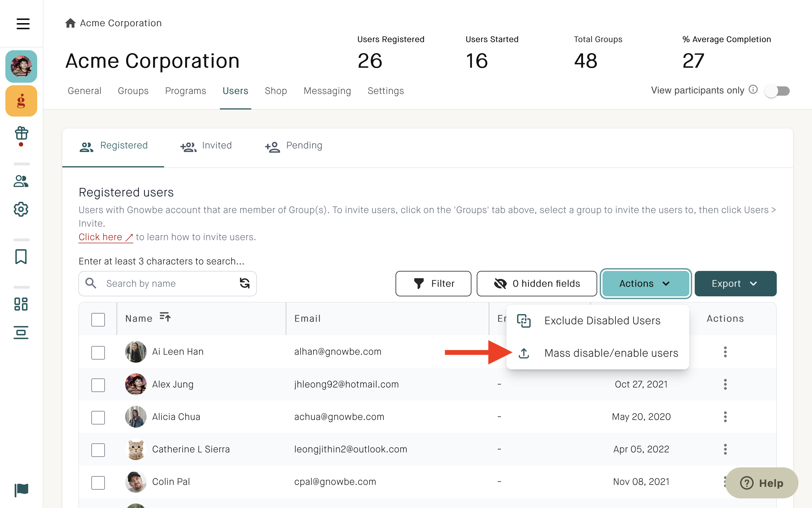Open row options for Catherine L Sierra
Viewport: 812px width, 508px height.
point(725,449)
